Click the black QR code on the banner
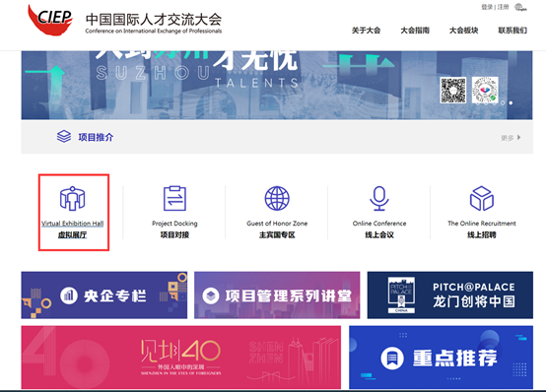 pyautogui.click(x=453, y=91)
